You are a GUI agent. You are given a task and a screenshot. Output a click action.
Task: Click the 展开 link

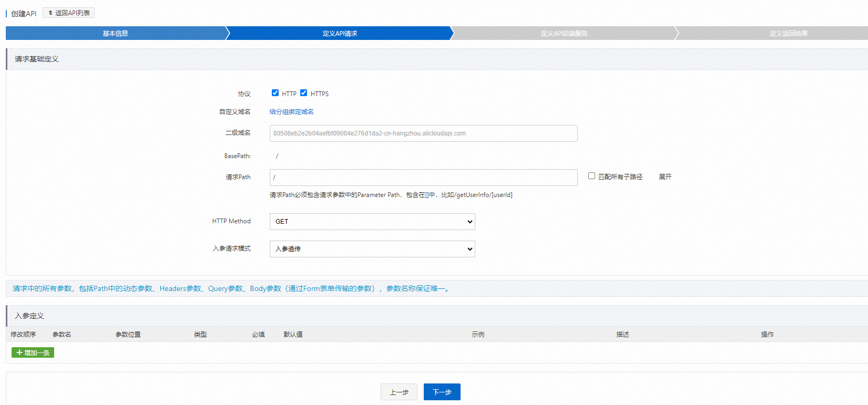coord(665,177)
